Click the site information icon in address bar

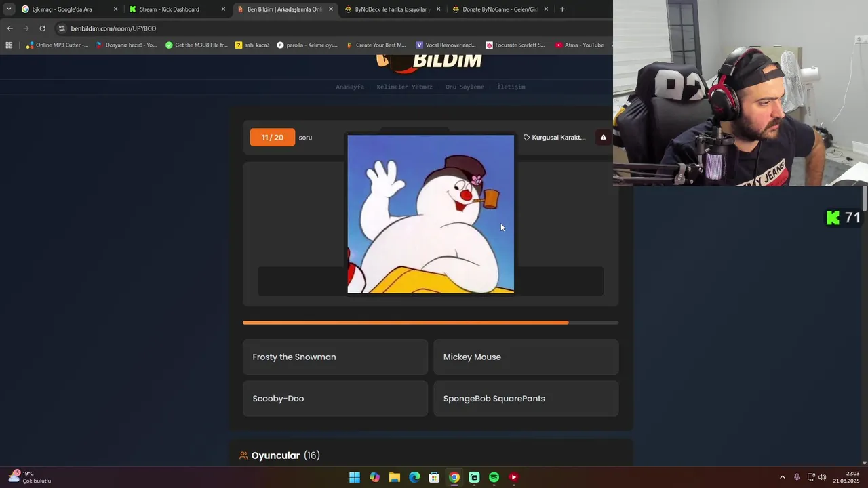tap(62, 28)
